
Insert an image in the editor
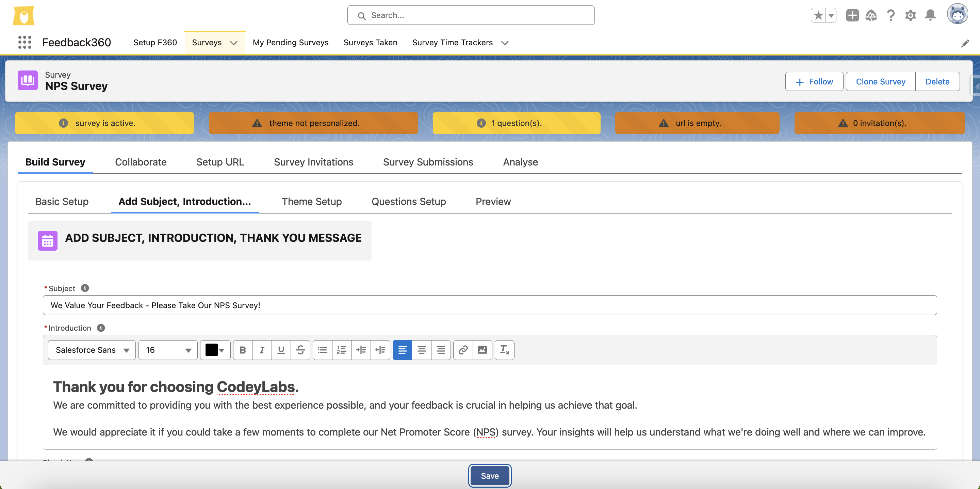(x=483, y=350)
